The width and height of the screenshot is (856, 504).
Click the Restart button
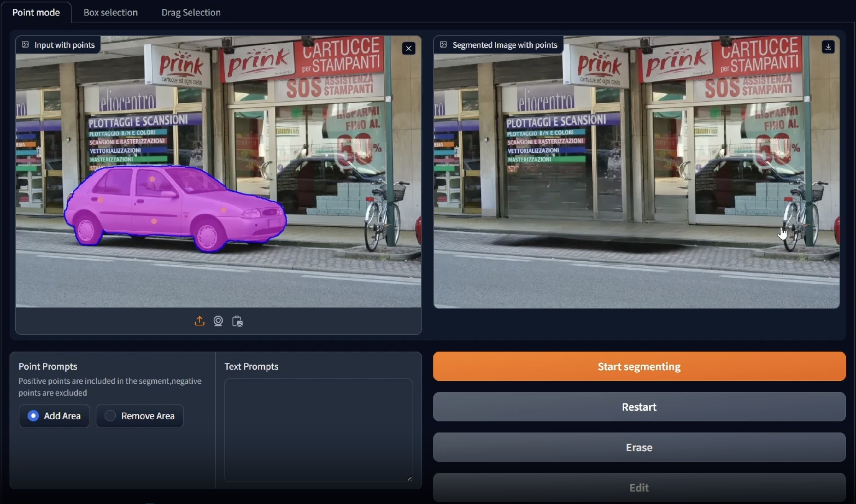639,407
